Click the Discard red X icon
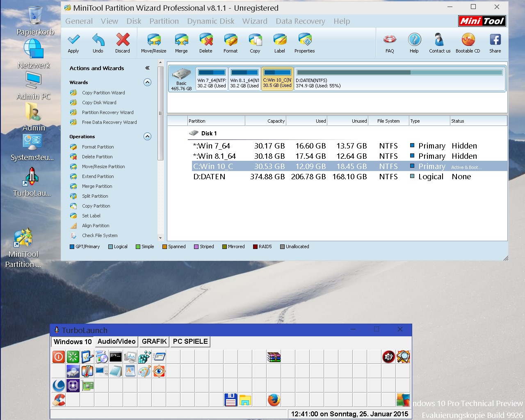Viewport: 525px width, 420px height. click(123, 40)
